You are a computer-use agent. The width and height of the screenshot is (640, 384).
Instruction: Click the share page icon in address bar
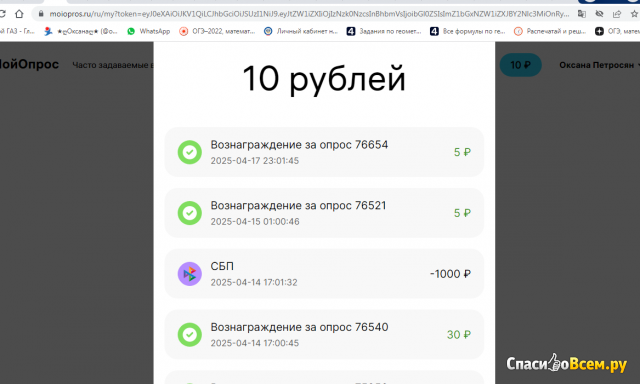(617, 14)
